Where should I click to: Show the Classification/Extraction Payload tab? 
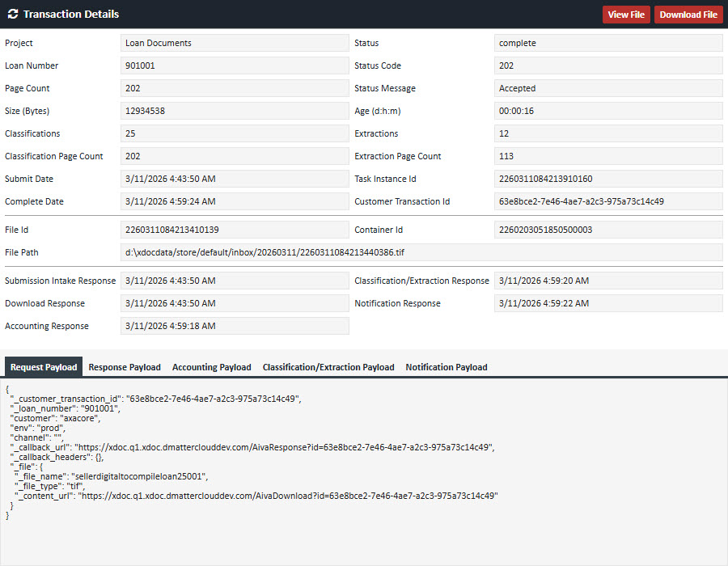pos(328,367)
